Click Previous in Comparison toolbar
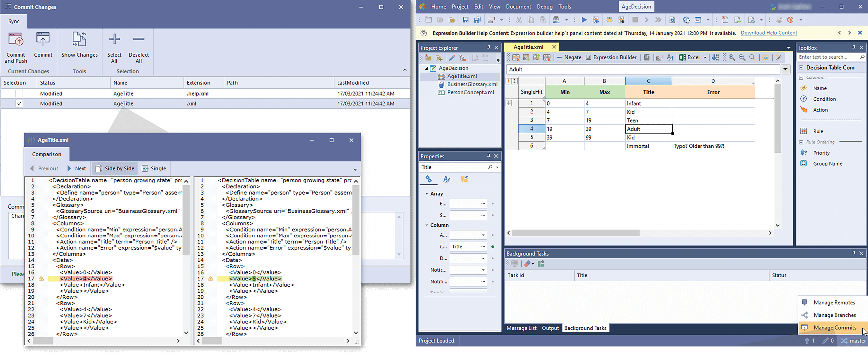Viewport: 868px width, 355px height. click(x=44, y=168)
